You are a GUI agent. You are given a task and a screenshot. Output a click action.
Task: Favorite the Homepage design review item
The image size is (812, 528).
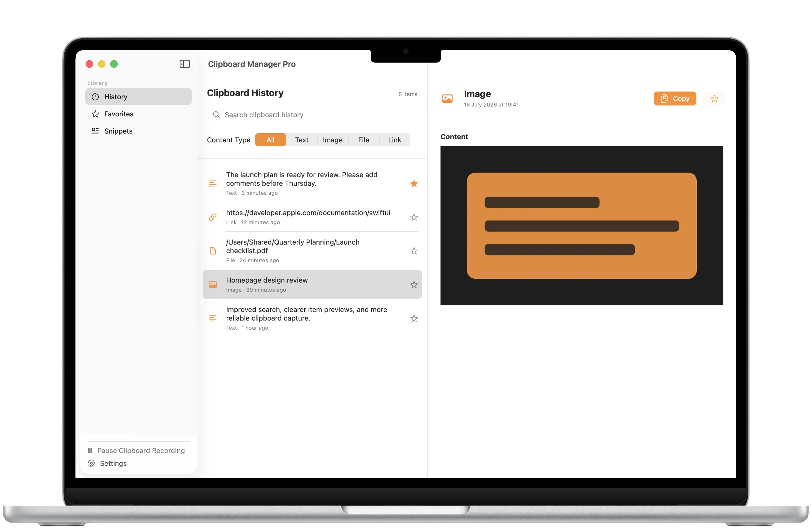pos(414,284)
